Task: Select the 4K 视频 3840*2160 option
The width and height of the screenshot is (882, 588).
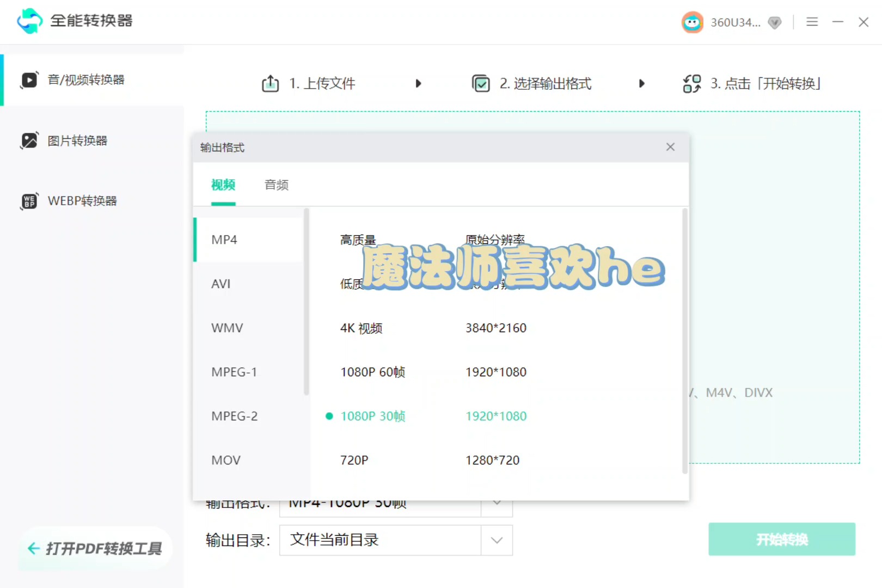Action: (x=362, y=328)
